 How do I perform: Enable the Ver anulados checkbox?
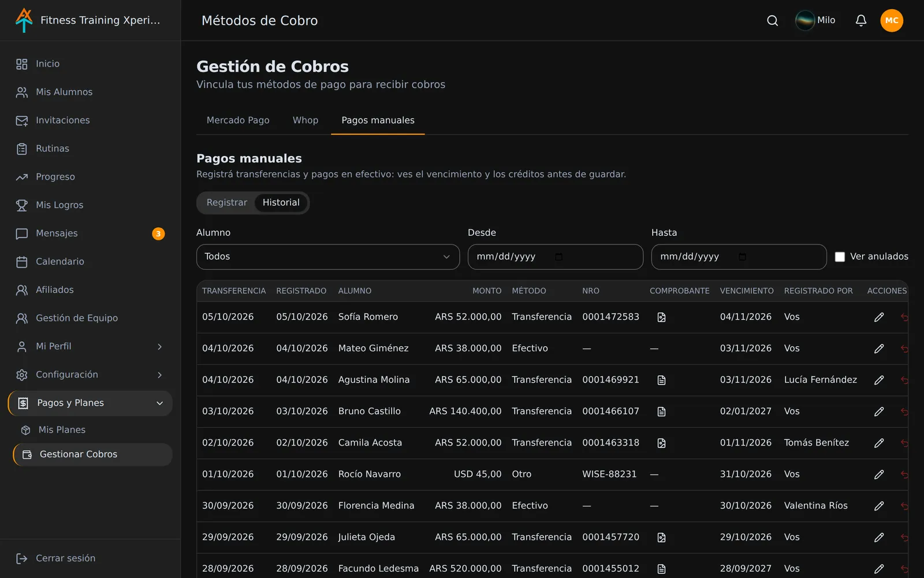(840, 257)
